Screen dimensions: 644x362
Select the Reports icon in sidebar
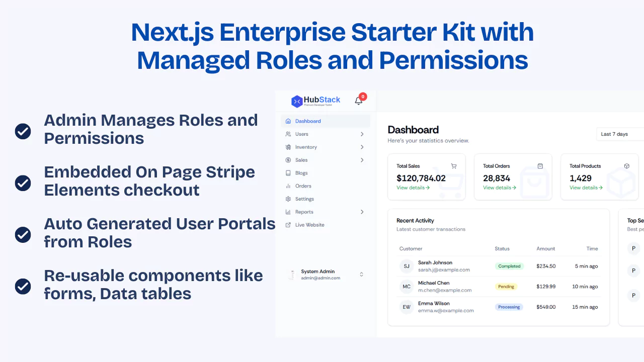point(289,212)
